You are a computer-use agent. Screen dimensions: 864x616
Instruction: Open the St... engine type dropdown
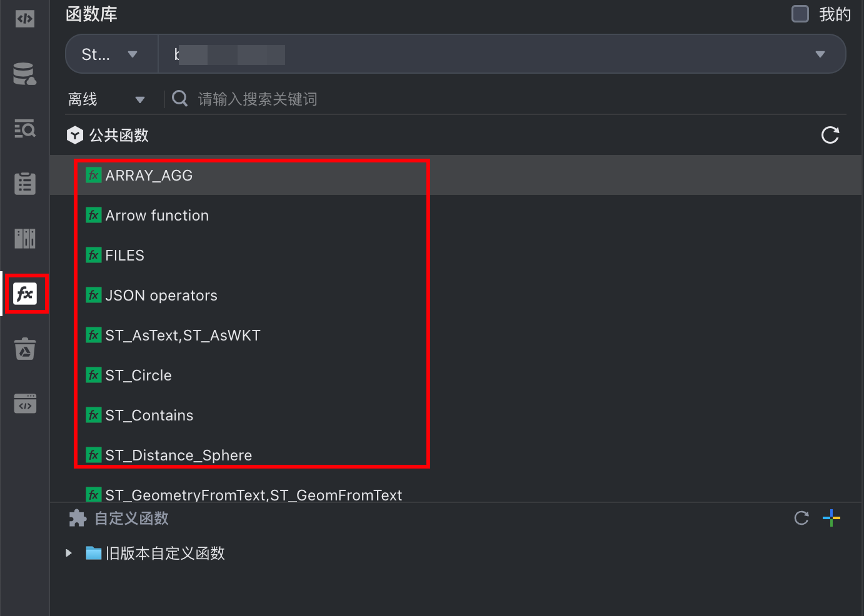[x=111, y=54]
